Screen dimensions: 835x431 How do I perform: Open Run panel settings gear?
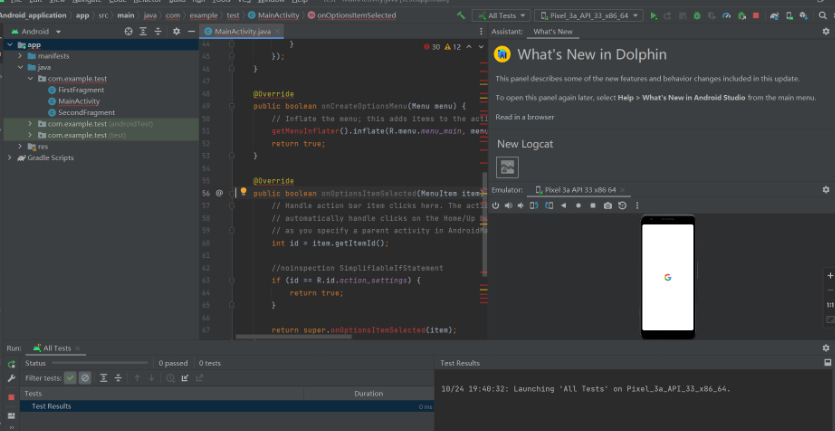tap(825, 348)
